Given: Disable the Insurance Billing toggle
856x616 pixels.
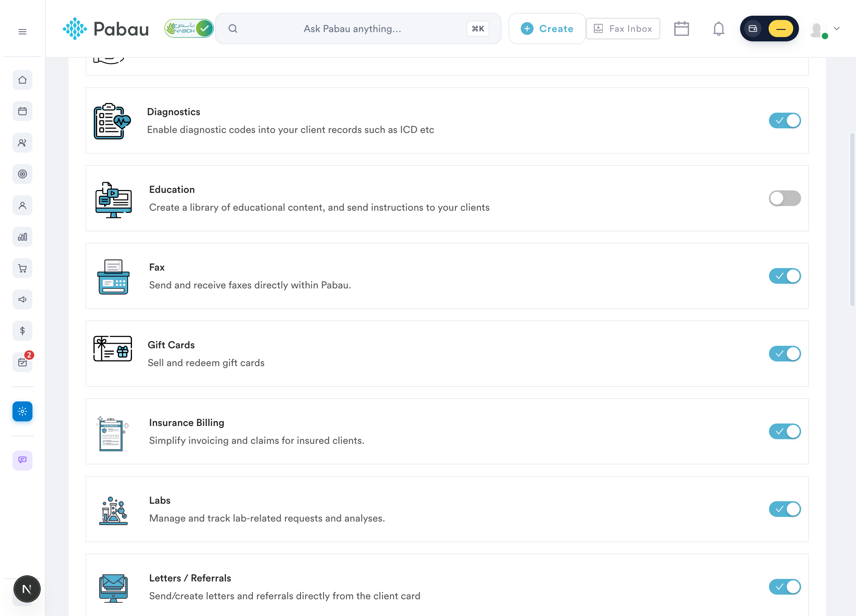Looking at the screenshot, I should click(785, 432).
